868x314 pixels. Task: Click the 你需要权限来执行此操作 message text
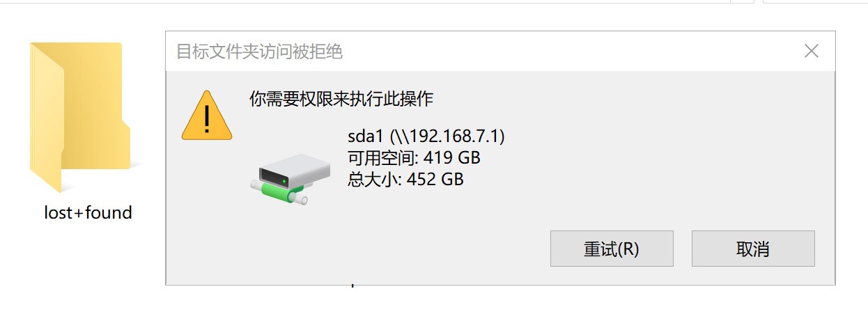341,99
